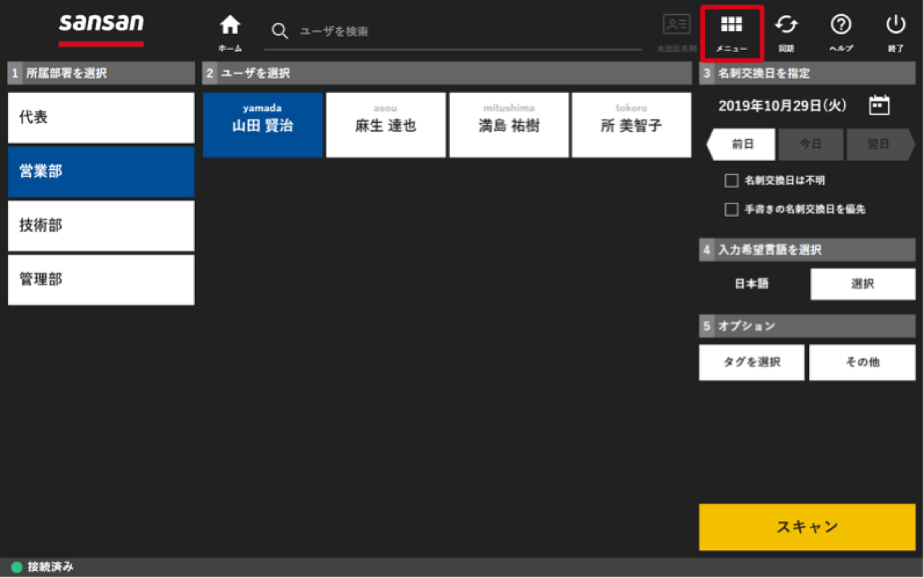Click the 翌日 next day button
Screen dimensions: 924x578
point(879,144)
